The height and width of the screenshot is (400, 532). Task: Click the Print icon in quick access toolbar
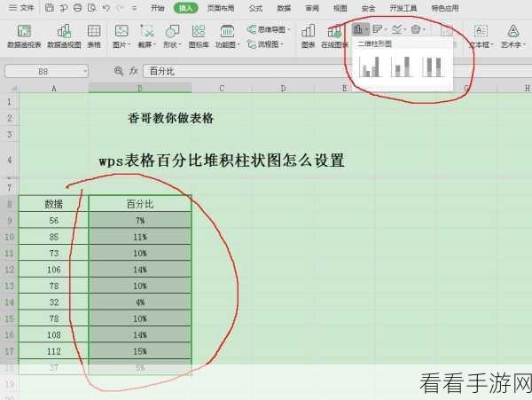78,7
